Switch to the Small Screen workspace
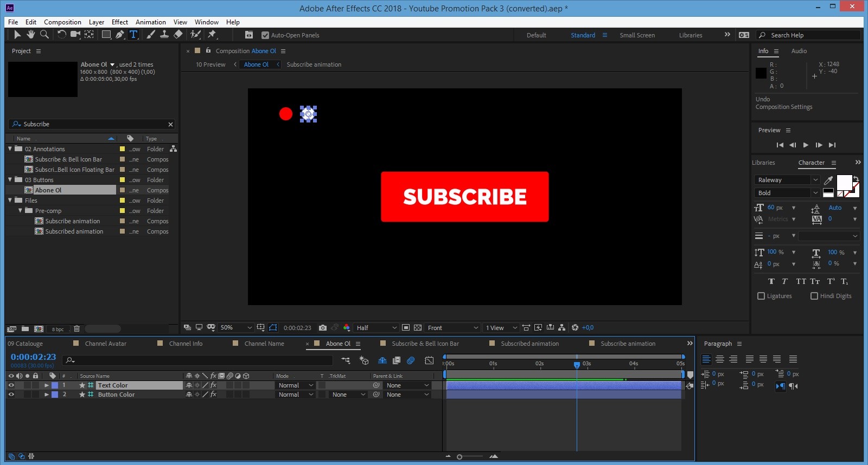This screenshot has height=465, width=868. 637,35
